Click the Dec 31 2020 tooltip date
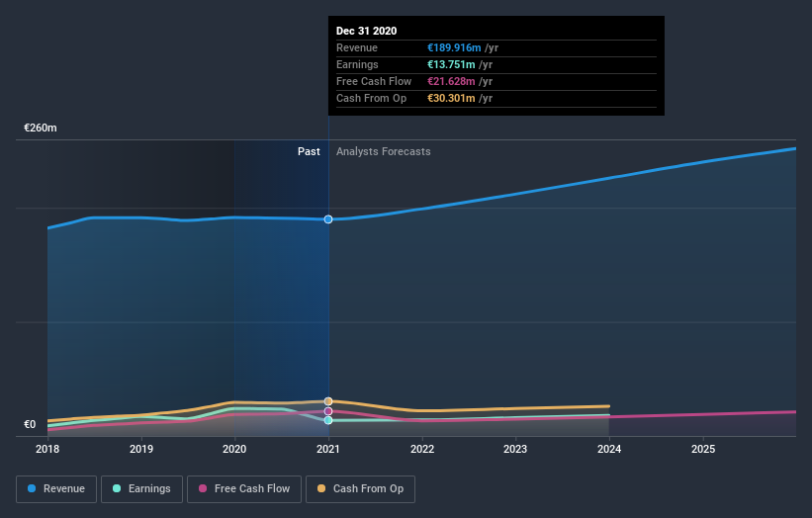The image size is (812, 518). pyautogui.click(x=367, y=31)
